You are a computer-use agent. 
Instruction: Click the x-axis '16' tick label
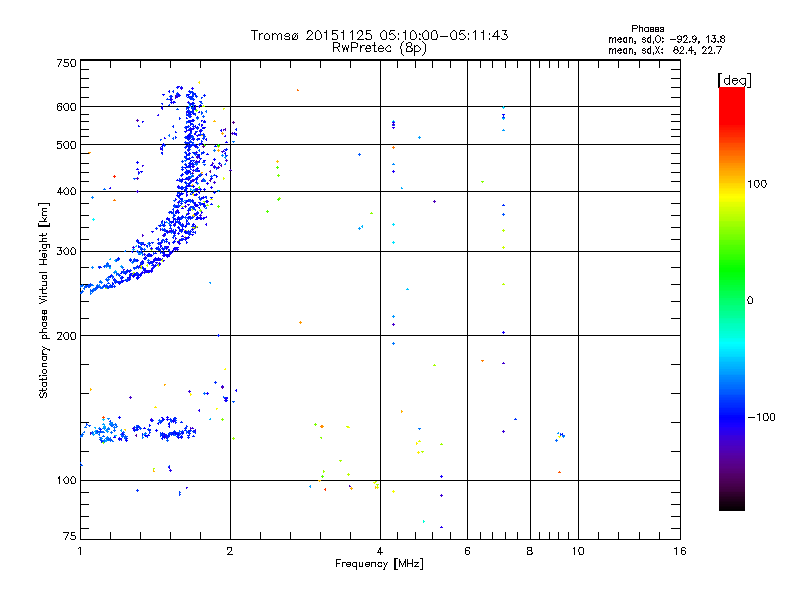point(680,551)
